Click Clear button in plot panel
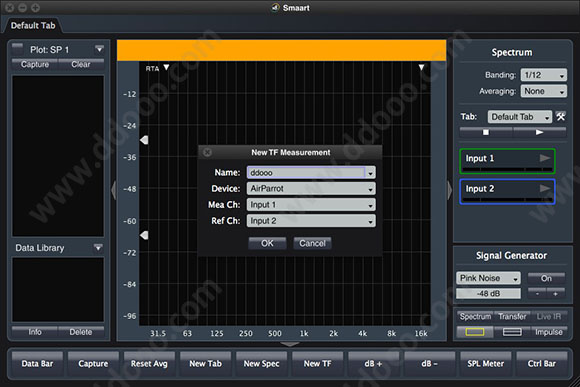This screenshot has height=387, width=580. (x=81, y=64)
